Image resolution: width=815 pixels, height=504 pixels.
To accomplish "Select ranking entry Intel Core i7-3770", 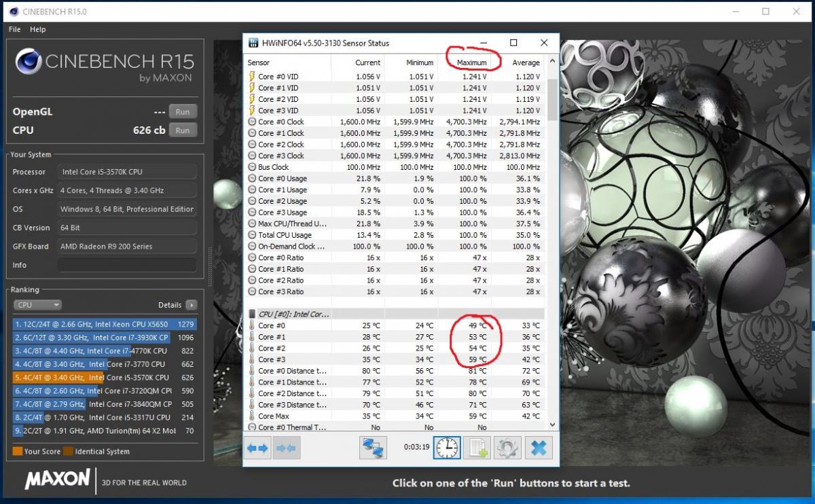I will point(105,364).
